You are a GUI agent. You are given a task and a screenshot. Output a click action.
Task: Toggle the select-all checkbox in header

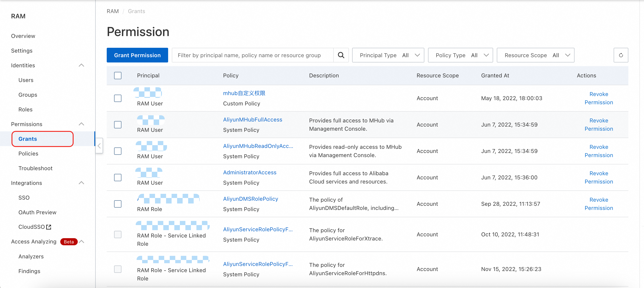(118, 75)
